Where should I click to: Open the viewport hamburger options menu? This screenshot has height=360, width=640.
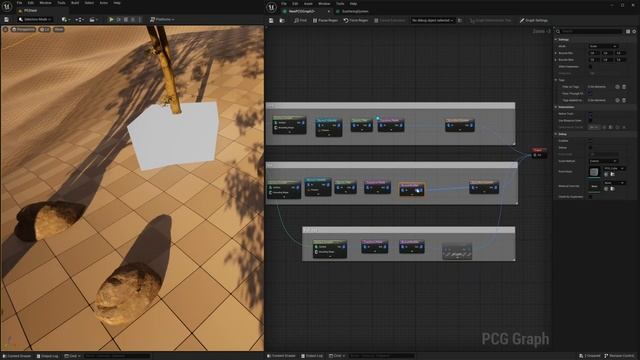coord(5,29)
